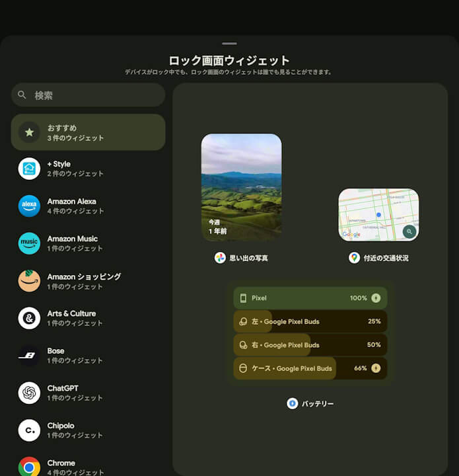Click the Amazon ショッピング app icon
The height and width of the screenshot is (476, 459).
[x=29, y=281]
